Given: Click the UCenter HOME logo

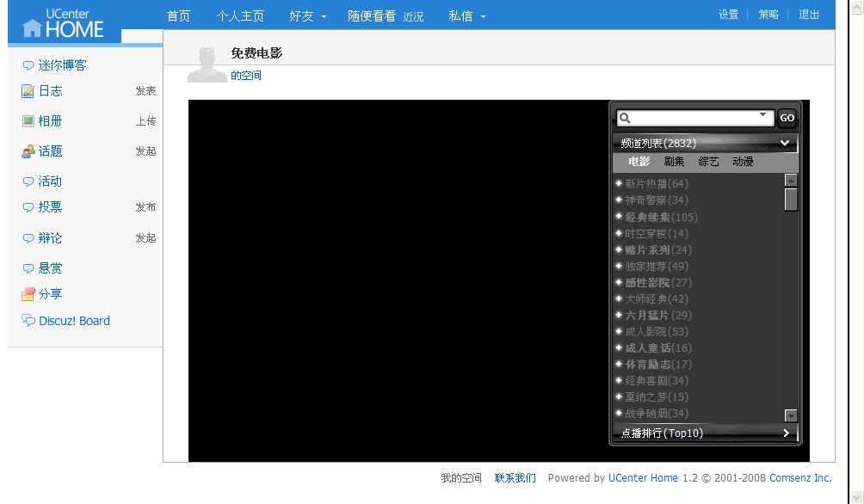Looking at the screenshot, I should pos(63,23).
